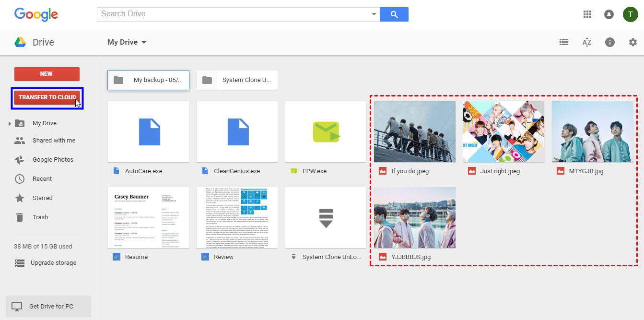Click the Review file name

coord(223,257)
